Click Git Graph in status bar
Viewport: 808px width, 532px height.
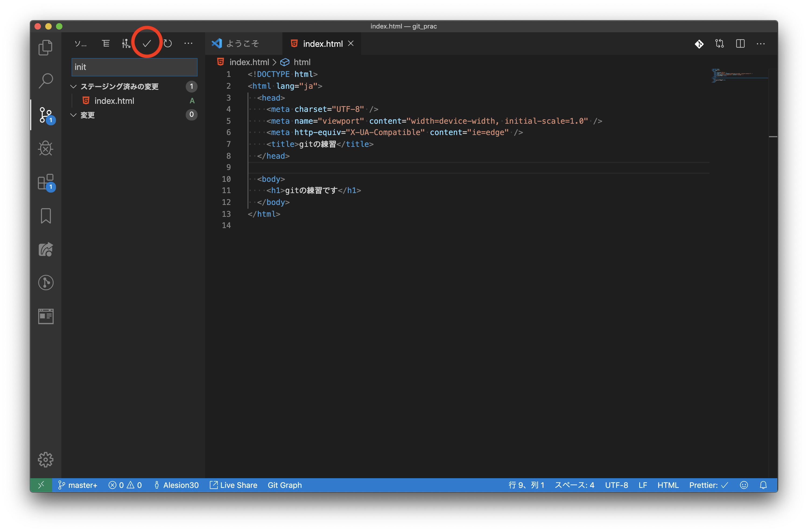(x=284, y=485)
